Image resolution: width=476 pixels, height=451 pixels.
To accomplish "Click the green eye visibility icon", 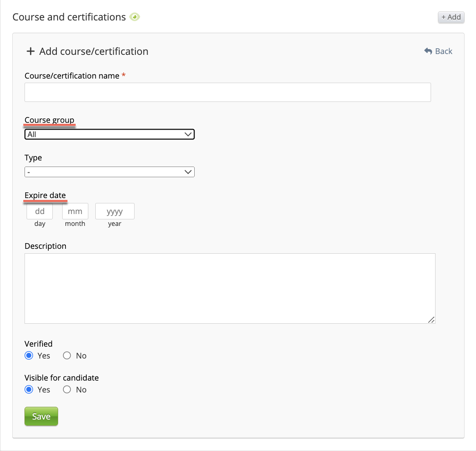I will (135, 17).
